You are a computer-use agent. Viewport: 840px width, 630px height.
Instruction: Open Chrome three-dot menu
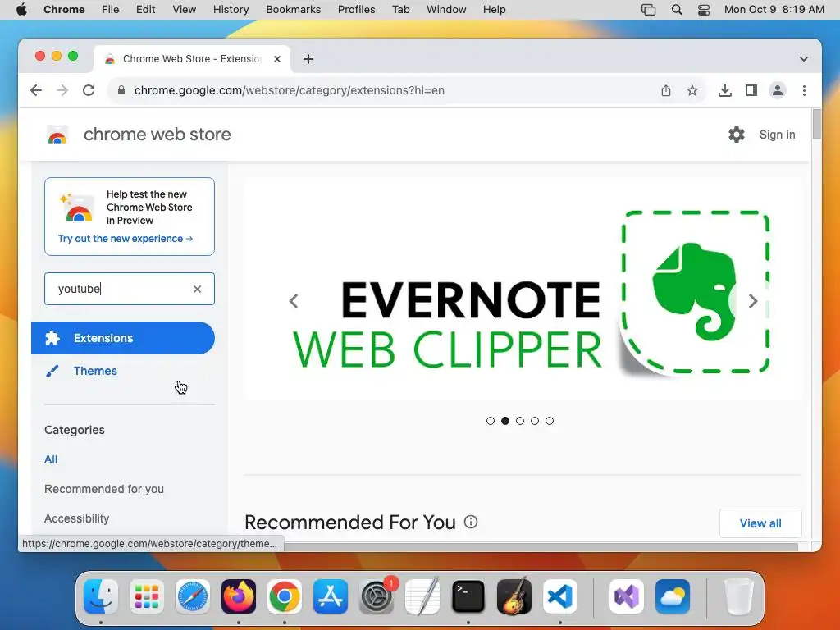tap(804, 90)
